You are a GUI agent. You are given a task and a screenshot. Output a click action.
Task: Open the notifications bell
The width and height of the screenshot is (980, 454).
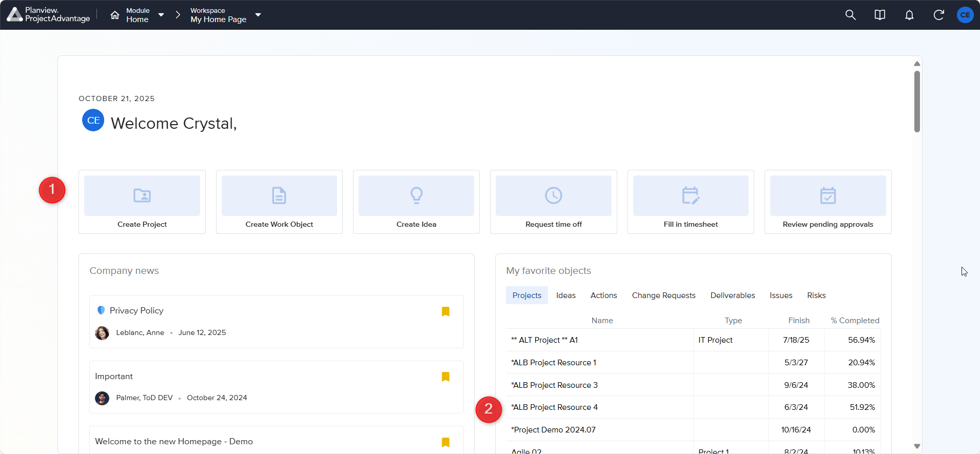point(909,15)
